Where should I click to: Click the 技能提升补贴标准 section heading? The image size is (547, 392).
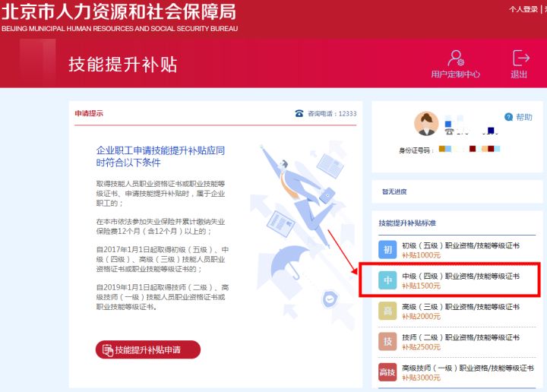pos(407,223)
